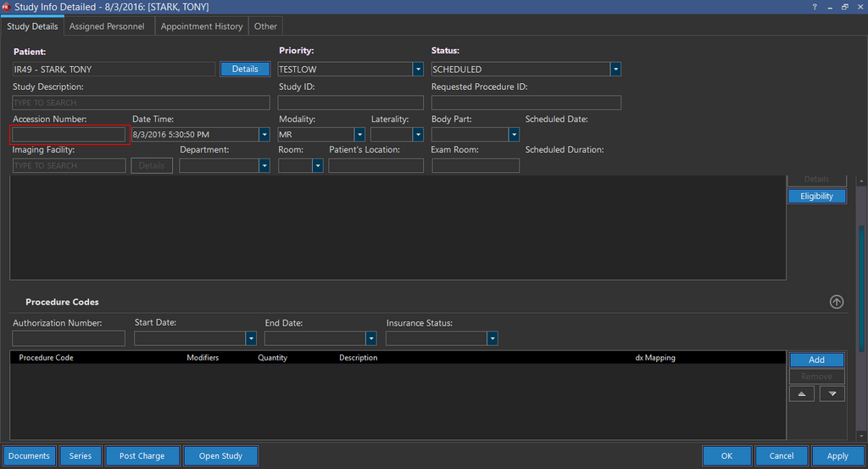868x469 pixels.
Task: Click the Post Charge button
Action: pyautogui.click(x=142, y=456)
